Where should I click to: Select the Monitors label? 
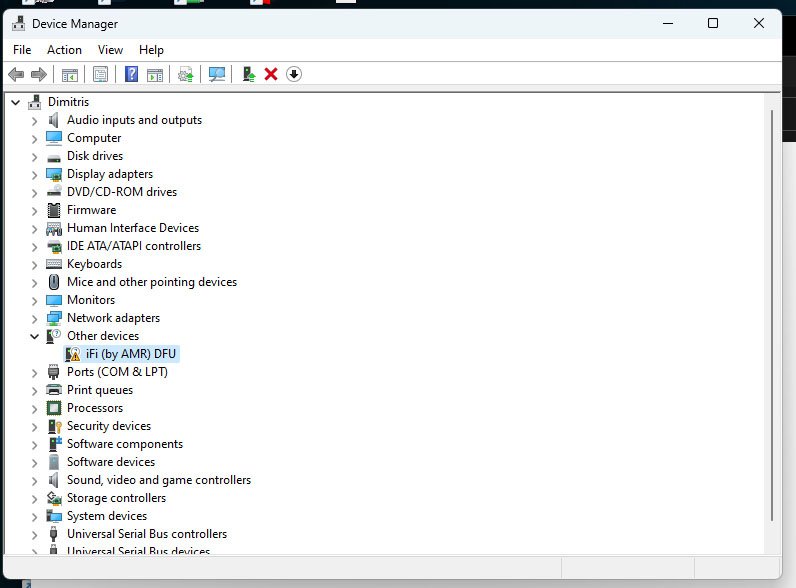pos(91,300)
